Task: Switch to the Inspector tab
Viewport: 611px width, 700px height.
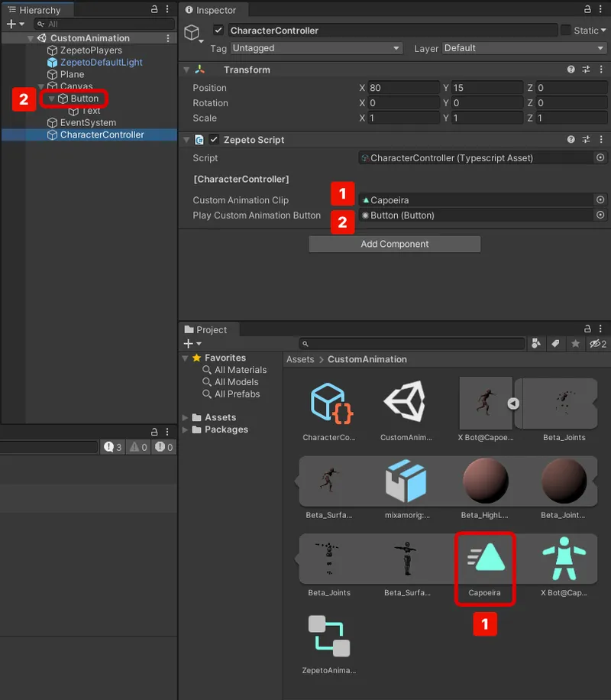Action: click(214, 11)
